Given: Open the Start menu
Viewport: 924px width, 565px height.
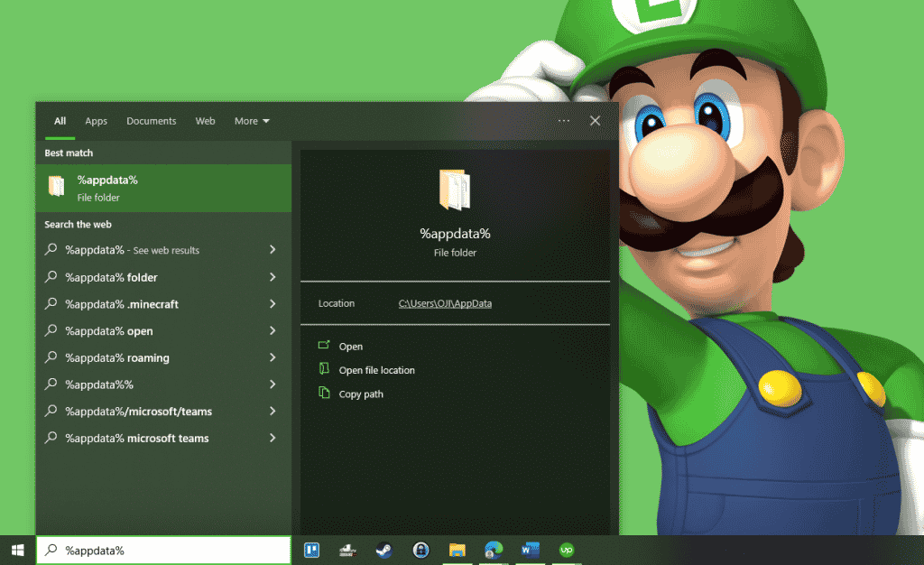Looking at the screenshot, I should pyautogui.click(x=16, y=550).
